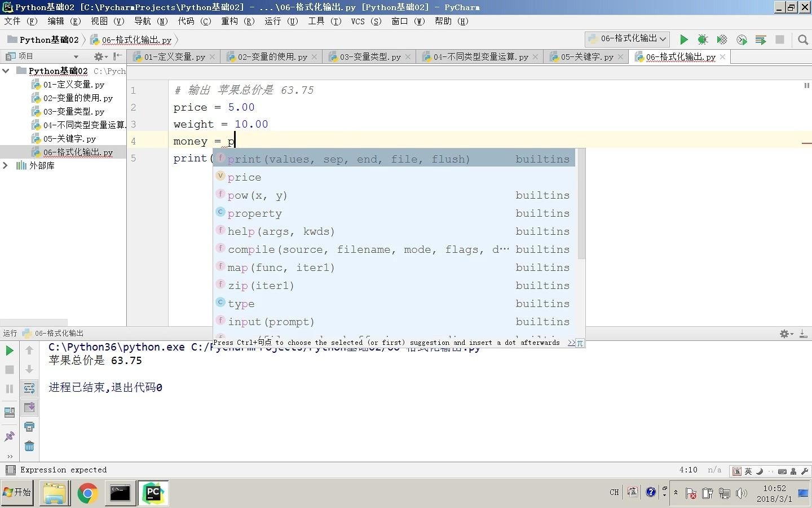Image resolution: width=812 pixels, height=508 pixels.
Task: Click the 英 input mode toggle
Action: pos(748,471)
